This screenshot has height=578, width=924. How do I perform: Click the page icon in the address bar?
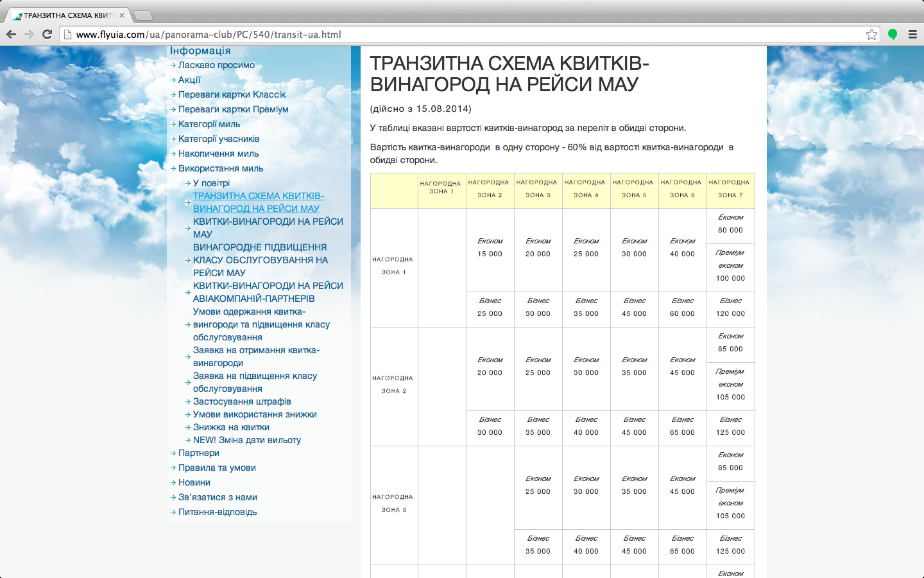67,34
